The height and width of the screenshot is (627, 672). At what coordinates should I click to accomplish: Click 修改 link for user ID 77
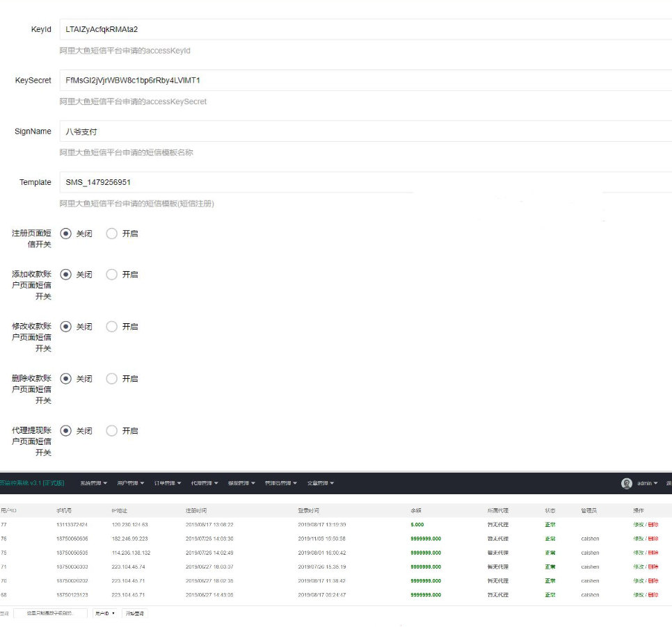638,525
